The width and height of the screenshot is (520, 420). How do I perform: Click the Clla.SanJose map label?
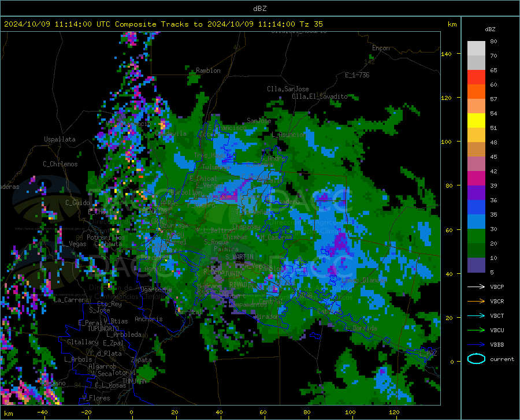[x=288, y=89]
